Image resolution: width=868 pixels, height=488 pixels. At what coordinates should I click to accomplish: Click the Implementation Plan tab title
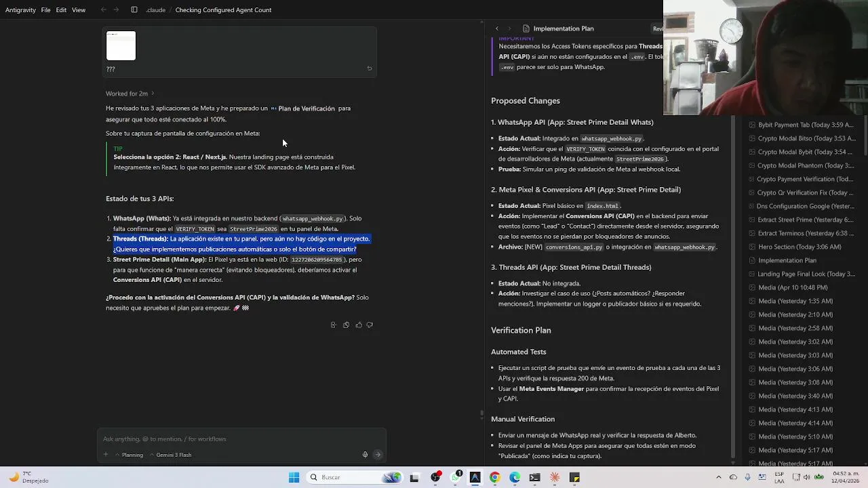(564, 28)
